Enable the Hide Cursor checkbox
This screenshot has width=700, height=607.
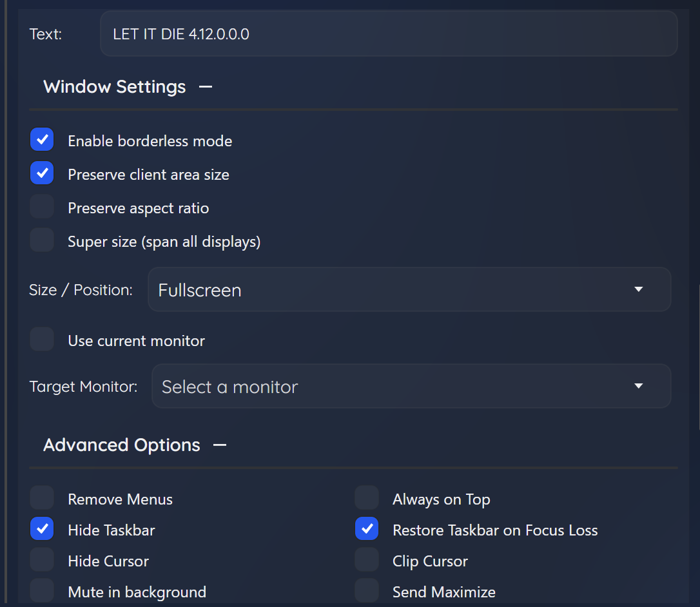coord(42,561)
